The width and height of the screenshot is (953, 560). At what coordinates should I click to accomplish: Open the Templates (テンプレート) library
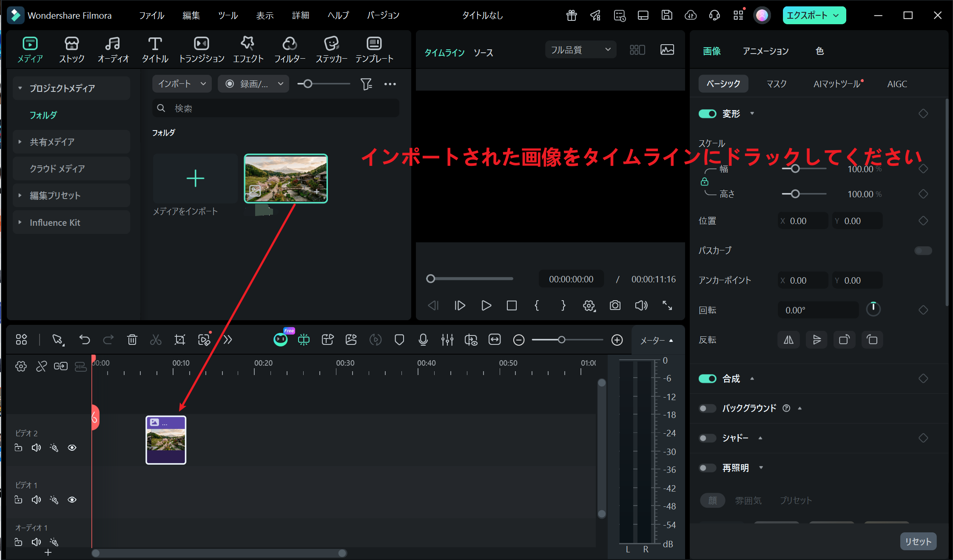[x=374, y=49]
